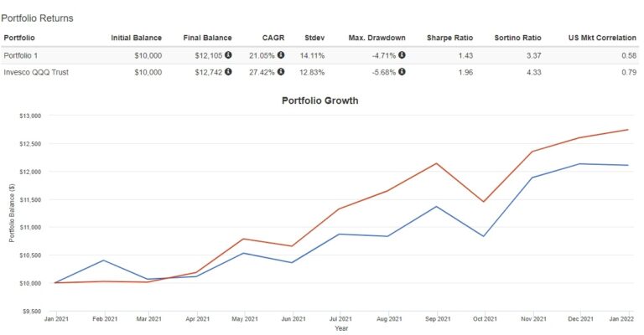The image size is (644, 335).
Task: Click info icon beside Invesco QQQ final balance $12,742
Action: (x=228, y=71)
